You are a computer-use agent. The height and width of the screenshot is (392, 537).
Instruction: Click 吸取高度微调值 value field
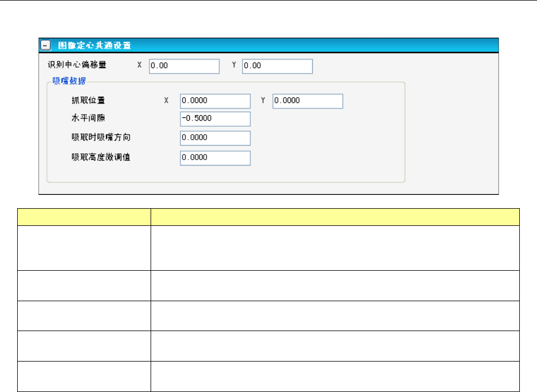coord(215,158)
